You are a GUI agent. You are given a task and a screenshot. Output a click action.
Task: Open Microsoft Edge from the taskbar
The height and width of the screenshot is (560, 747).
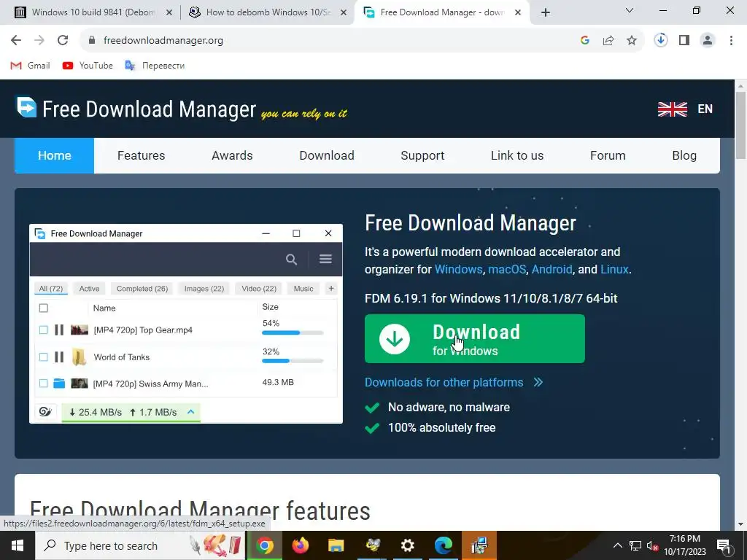(443, 545)
